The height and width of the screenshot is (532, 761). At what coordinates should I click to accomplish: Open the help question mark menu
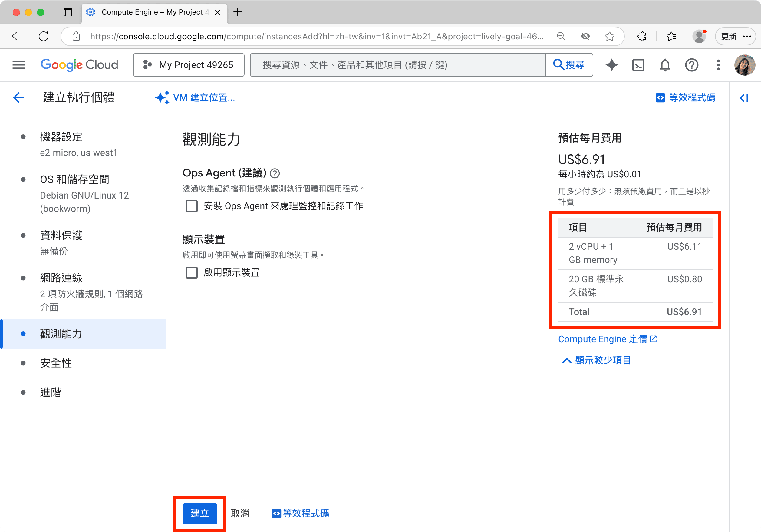click(691, 65)
